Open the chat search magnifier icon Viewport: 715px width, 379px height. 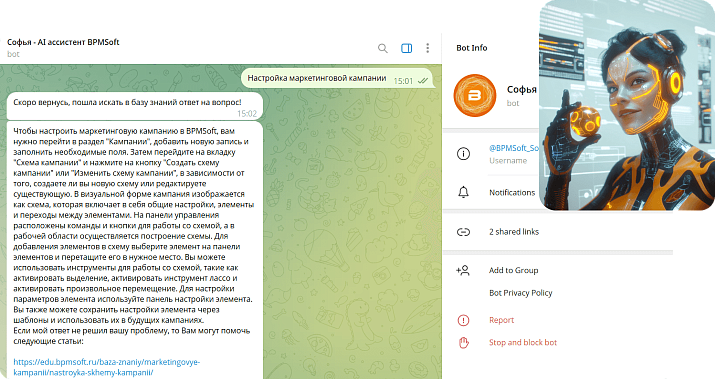click(383, 48)
